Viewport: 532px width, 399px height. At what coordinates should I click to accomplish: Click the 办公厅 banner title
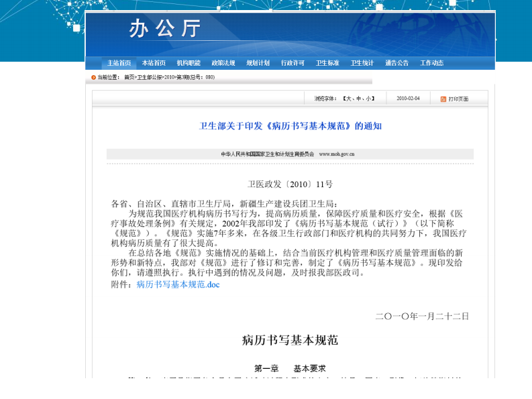pyautogui.click(x=165, y=28)
